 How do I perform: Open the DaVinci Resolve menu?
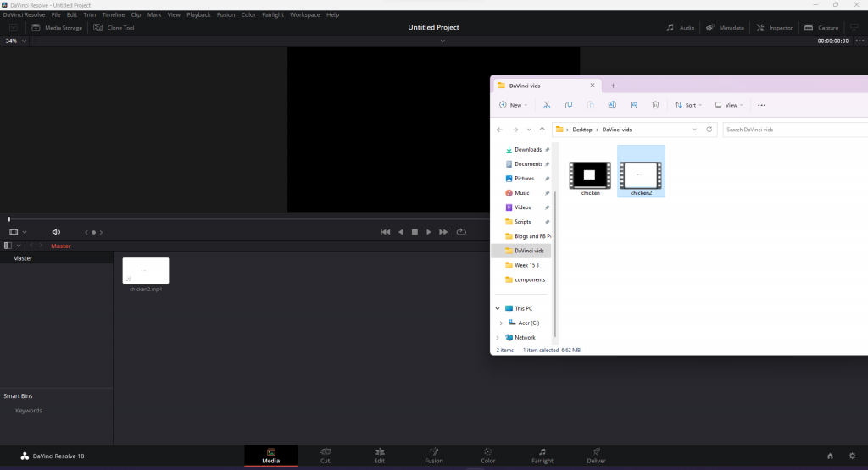[x=25, y=15]
